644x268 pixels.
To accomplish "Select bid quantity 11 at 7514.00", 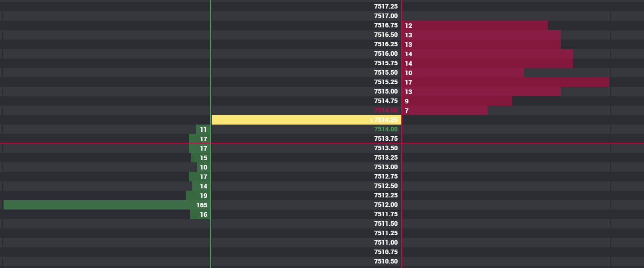I will pyautogui.click(x=204, y=130).
